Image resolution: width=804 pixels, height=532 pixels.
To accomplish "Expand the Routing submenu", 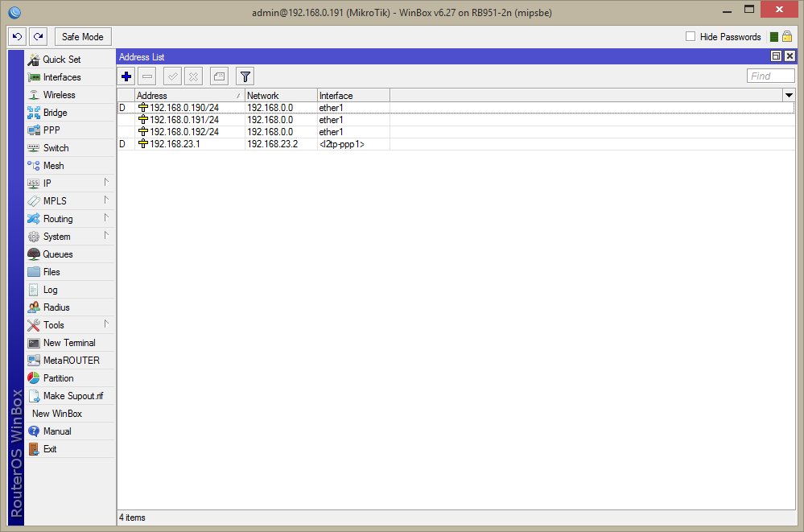I will tap(70, 219).
